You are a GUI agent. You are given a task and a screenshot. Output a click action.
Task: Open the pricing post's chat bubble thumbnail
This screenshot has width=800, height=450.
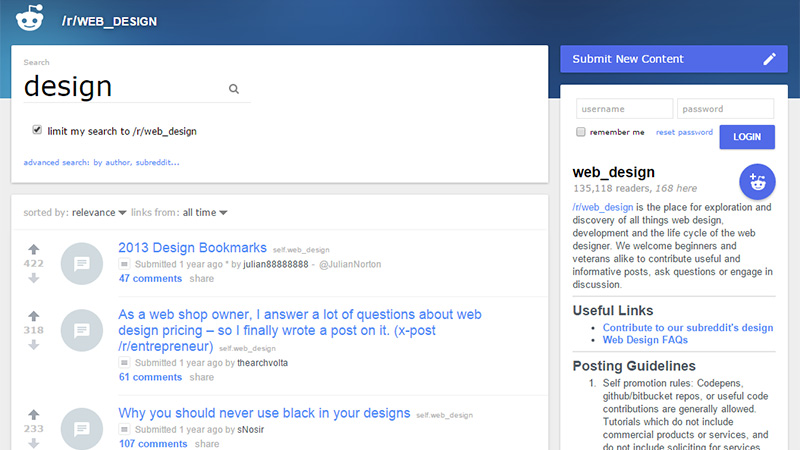point(82,331)
